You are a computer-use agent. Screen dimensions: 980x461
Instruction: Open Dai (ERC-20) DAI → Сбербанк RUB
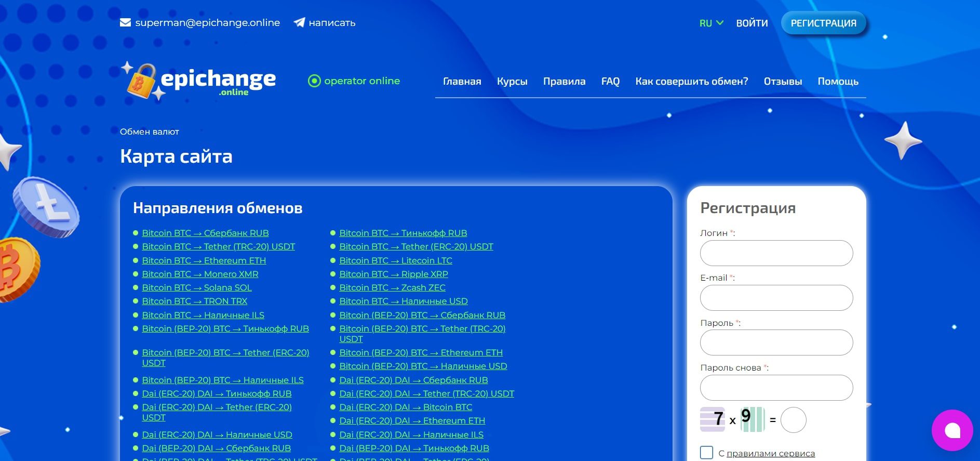[413, 380]
